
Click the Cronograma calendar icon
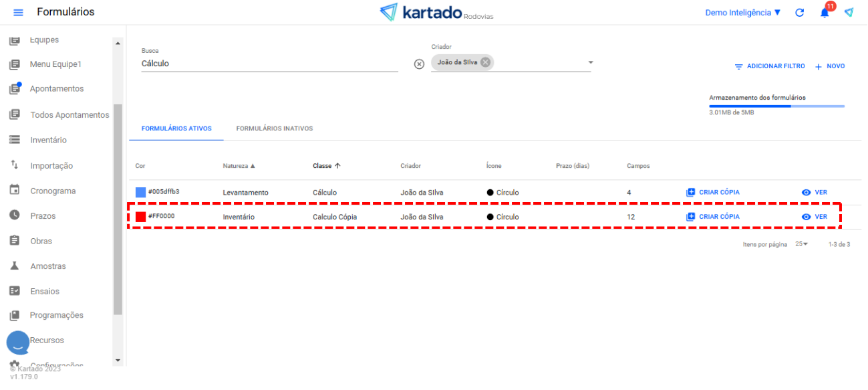(15, 191)
